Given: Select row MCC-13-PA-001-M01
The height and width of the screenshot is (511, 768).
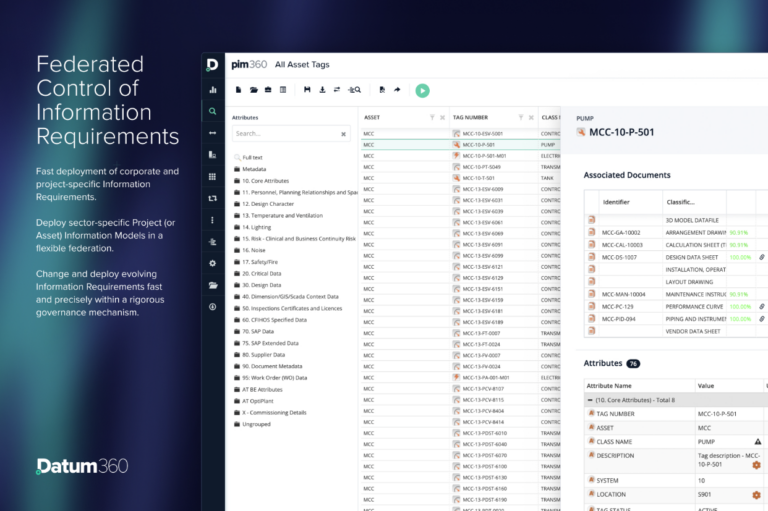Looking at the screenshot, I should click(x=460, y=378).
